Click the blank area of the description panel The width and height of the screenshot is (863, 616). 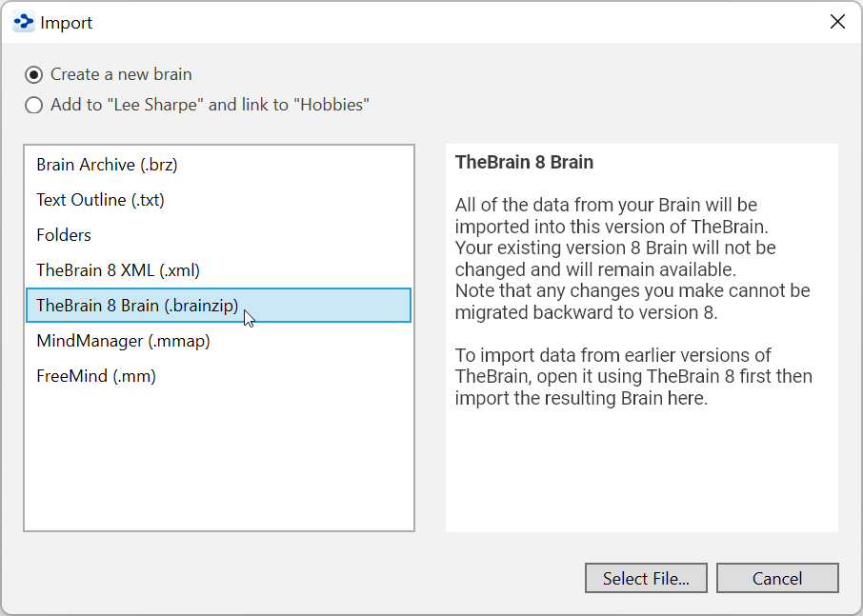click(x=641, y=476)
